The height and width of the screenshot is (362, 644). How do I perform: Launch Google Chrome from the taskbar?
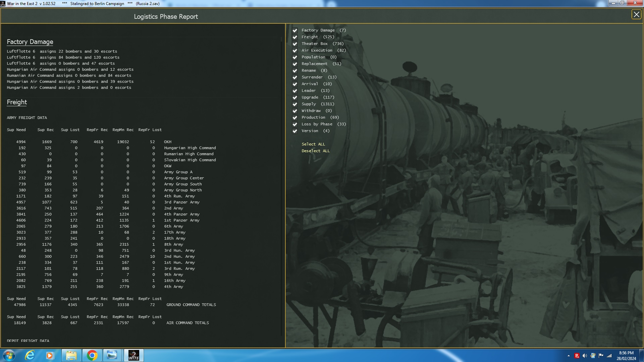click(x=92, y=355)
